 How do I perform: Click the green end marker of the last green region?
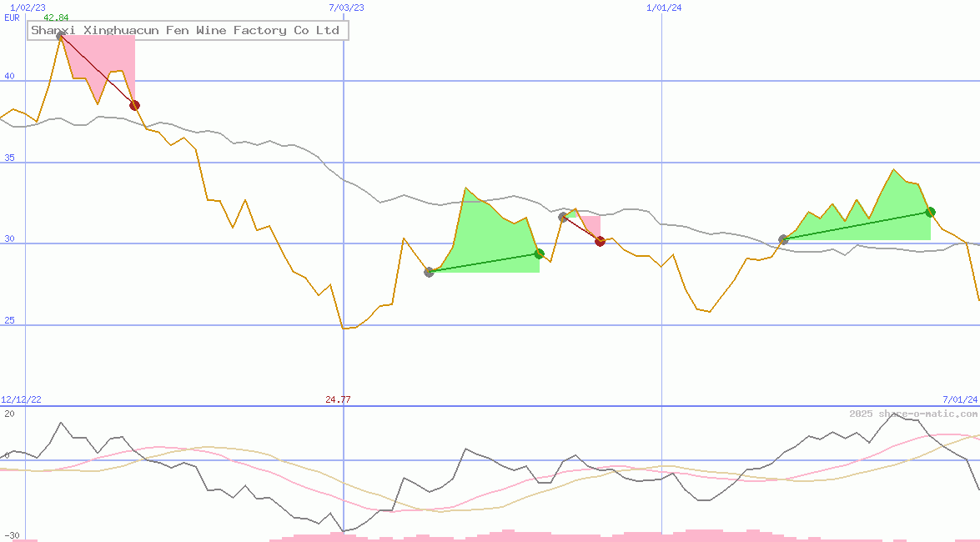(930, 212)
